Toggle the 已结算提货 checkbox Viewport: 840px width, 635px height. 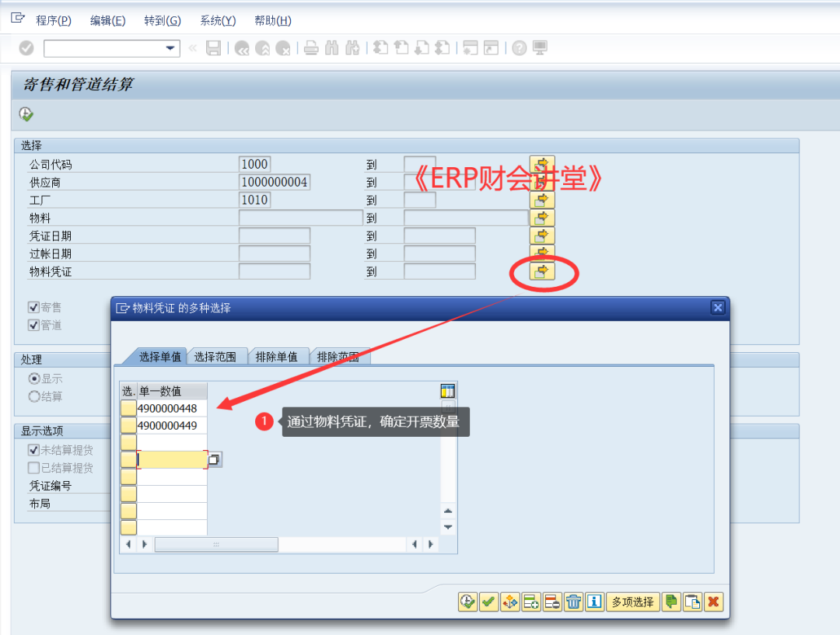tap(33, 468)
